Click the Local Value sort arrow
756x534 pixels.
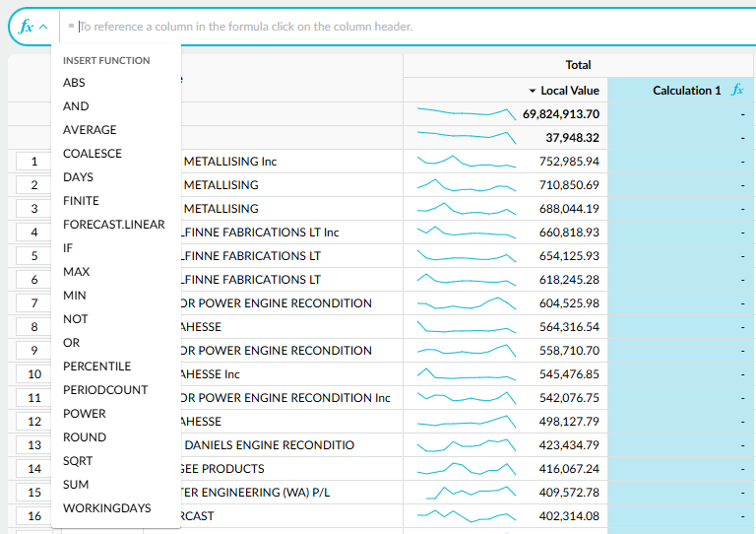(533, 91)
